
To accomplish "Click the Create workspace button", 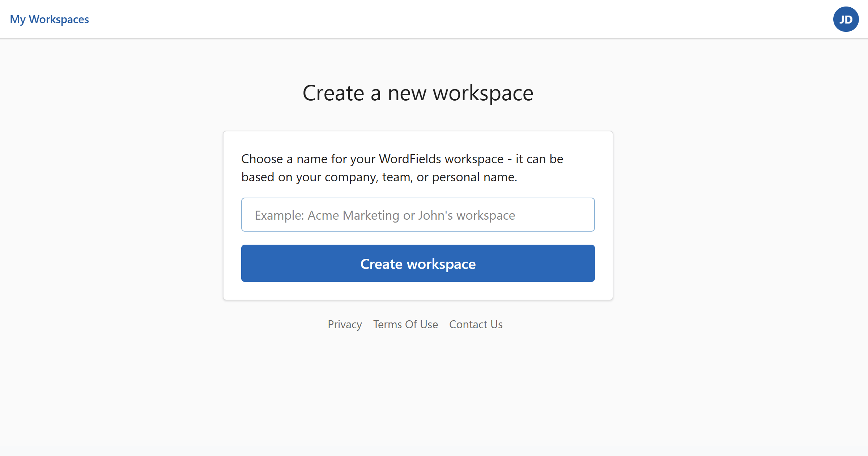I will click(x=418, y=263).
